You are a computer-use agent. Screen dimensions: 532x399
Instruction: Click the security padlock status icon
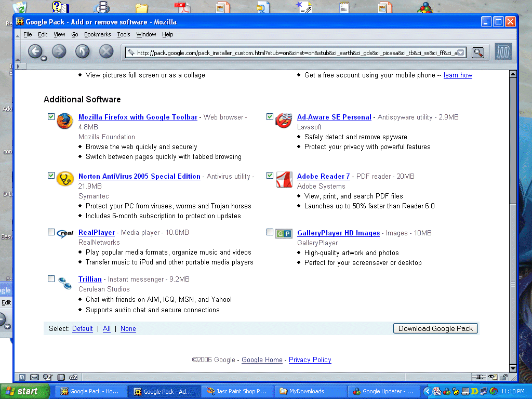click(x=504, y=377)
